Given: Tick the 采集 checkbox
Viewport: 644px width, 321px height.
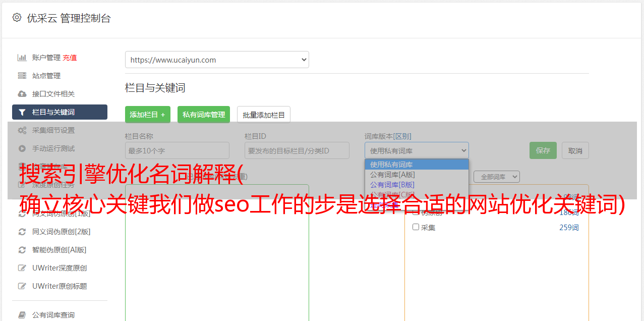Looking at the screenshot, I should coord(416,227).
